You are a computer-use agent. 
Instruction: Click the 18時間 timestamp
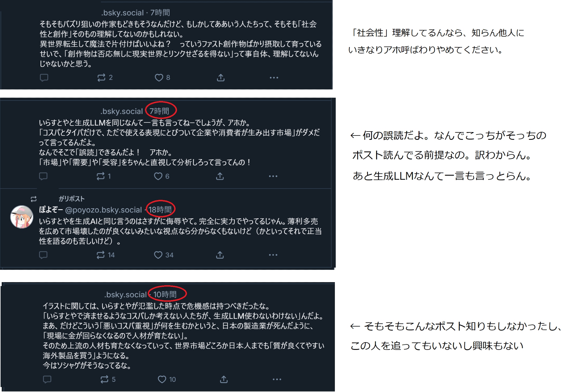(x=160, y=210)
